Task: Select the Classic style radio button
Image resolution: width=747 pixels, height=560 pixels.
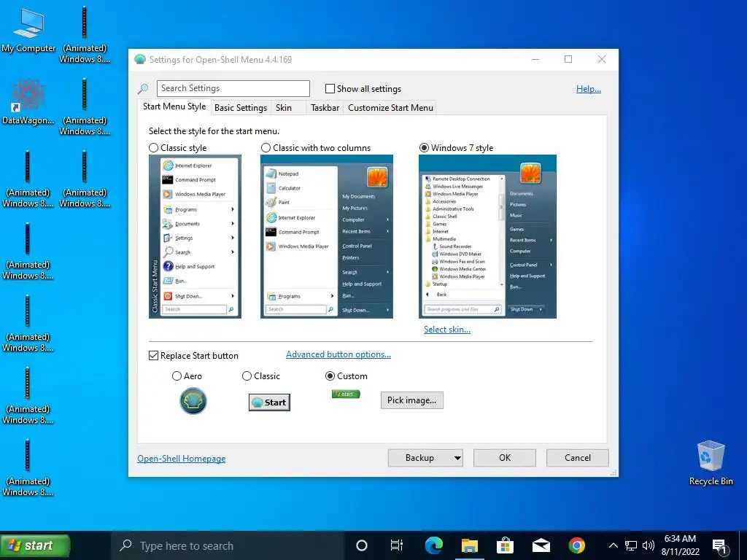Action: pos(153,147)
